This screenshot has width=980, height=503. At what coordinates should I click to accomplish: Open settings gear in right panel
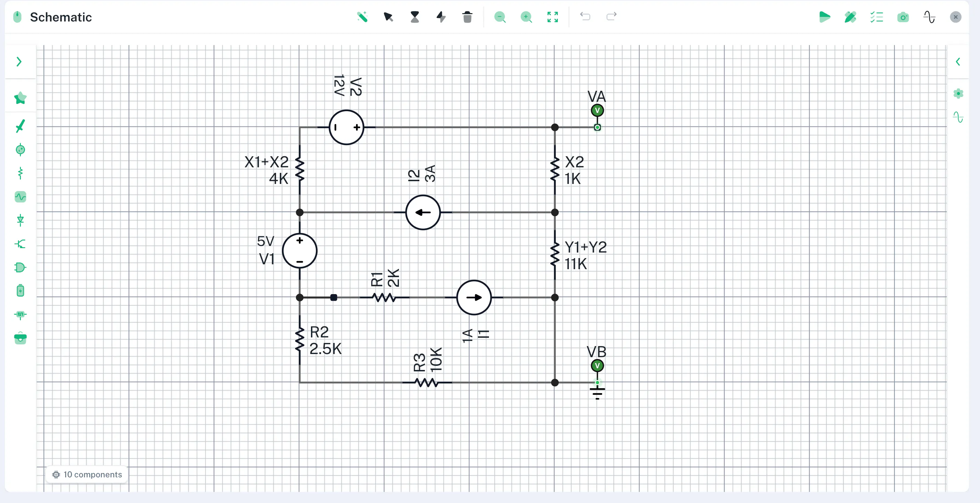(958, 94)
